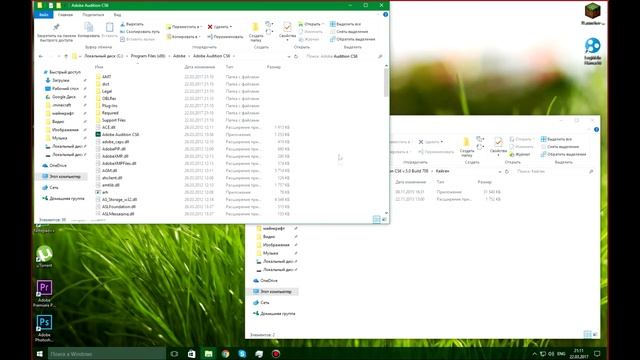Click Удалить in Кейген window ribbon

pos(431,142)
